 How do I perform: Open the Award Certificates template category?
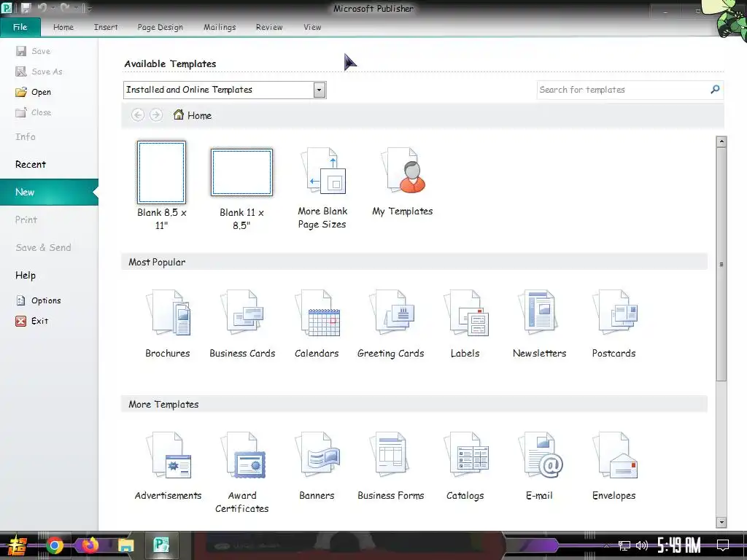(242, 472)
